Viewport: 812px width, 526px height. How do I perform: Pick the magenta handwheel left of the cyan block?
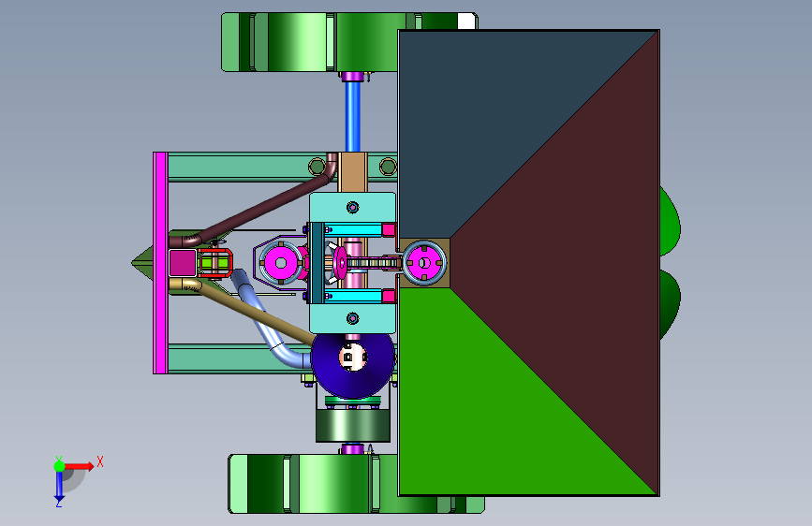[281, 263]
